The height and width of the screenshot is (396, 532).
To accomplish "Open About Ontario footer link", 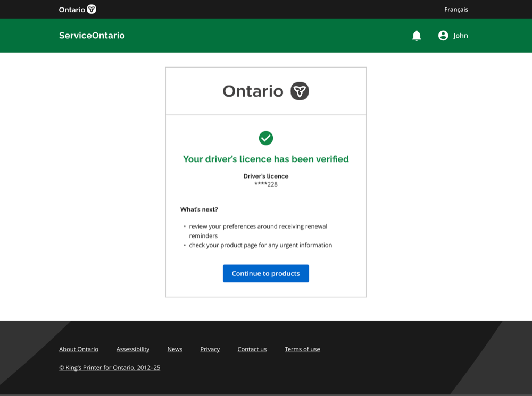I will click(x=79, y=349).
